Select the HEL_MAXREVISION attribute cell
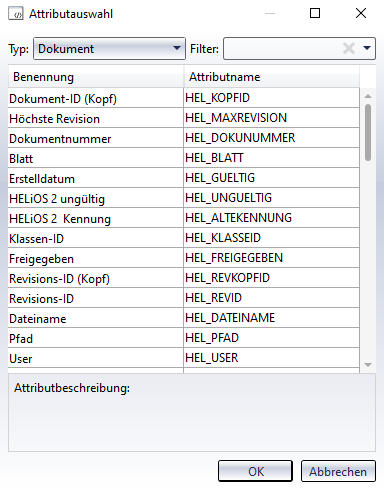 [271, 118]
